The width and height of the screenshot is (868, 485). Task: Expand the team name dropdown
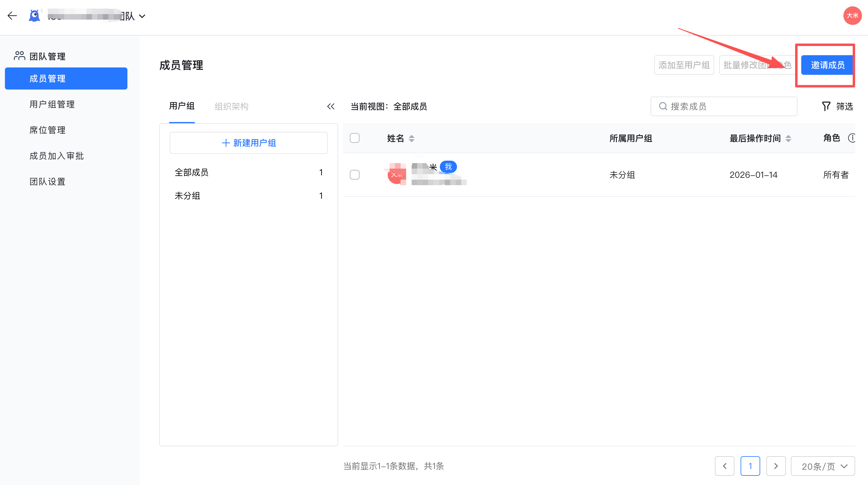click(142, 16)
